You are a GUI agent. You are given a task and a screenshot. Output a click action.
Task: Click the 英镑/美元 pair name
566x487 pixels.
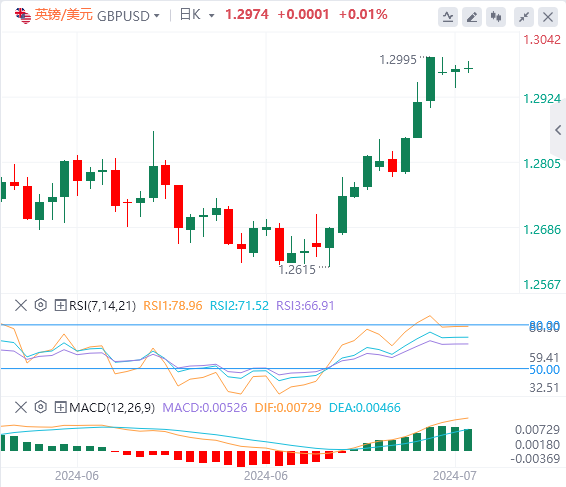point(64,15)
